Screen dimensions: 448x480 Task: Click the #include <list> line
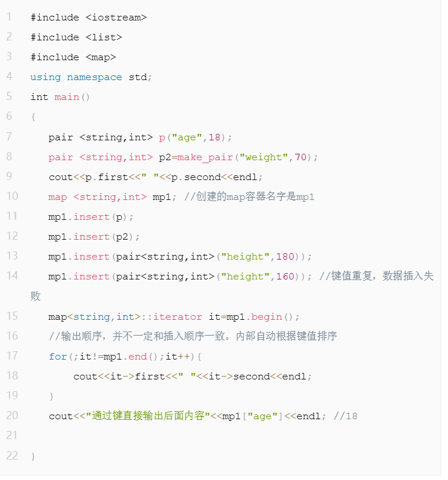pos(76,37)
